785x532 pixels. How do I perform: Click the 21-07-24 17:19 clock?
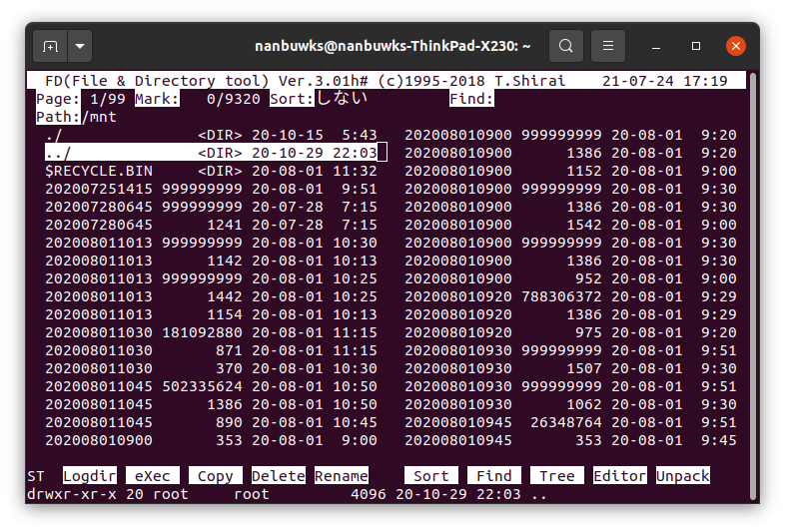click(665, 81)
